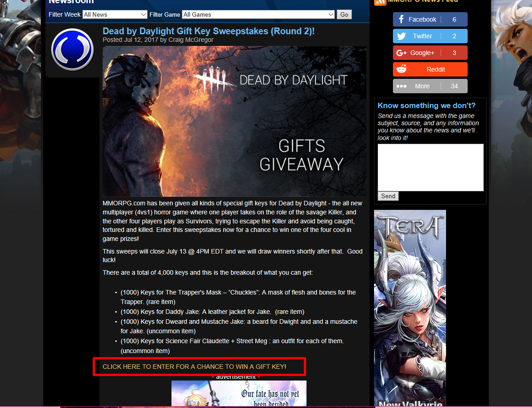Click the advertisement banner below the article

(239, 394)
